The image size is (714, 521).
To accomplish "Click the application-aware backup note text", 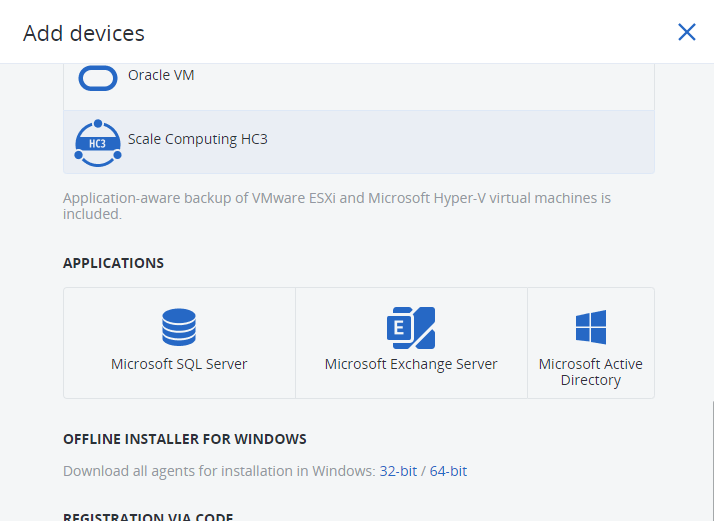I will coord(337,206).
